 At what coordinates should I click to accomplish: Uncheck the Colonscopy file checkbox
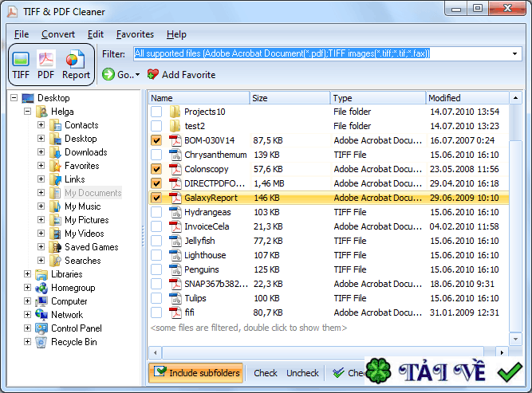tap(156, 169)
